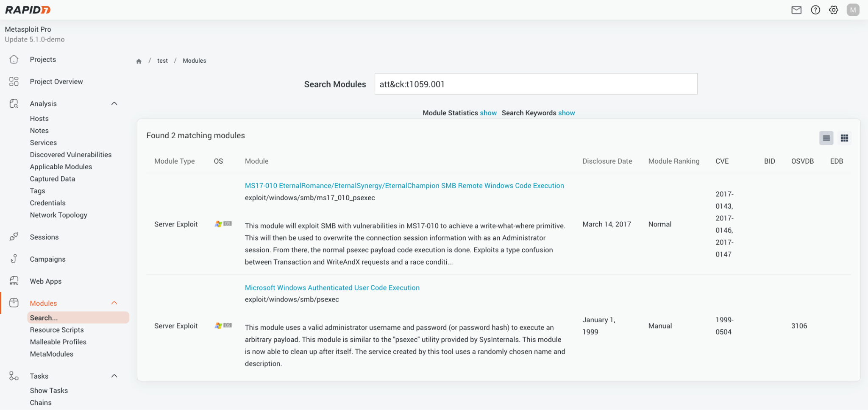Open the user avatar M menu
The height and width of the screenshot is (410, 868).
pos(853,10)
